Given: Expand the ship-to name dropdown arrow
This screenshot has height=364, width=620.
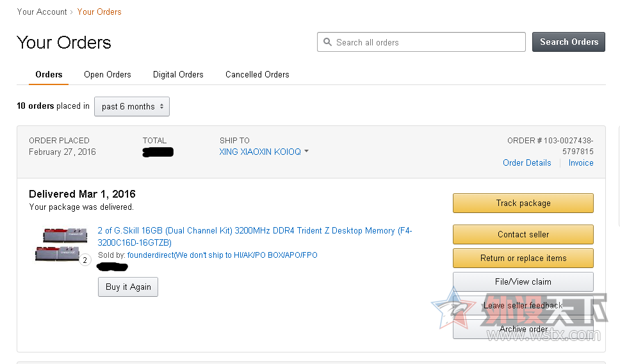Looking at the screenshot, I should (x=307, y=152).
